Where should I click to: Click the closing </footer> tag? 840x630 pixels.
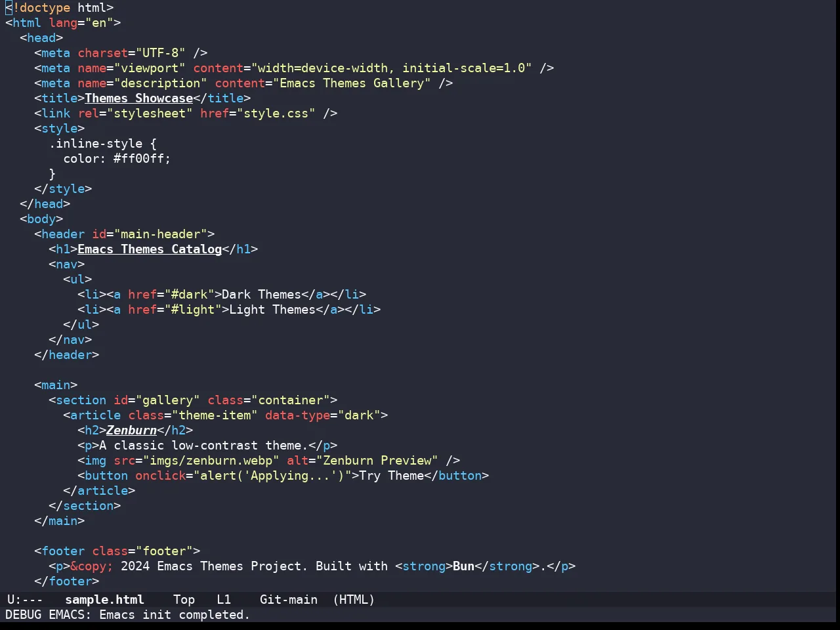click(66, 581)
